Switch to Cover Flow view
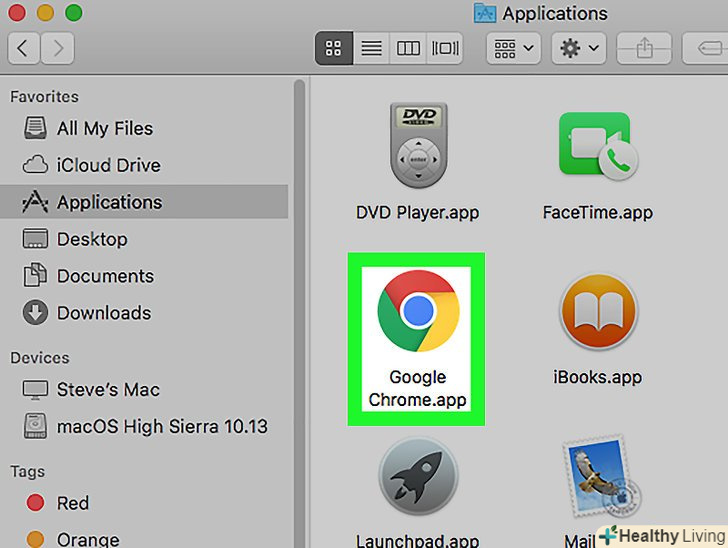The height and width of the screenshot is (548, 728). click(x=443, y=47)
